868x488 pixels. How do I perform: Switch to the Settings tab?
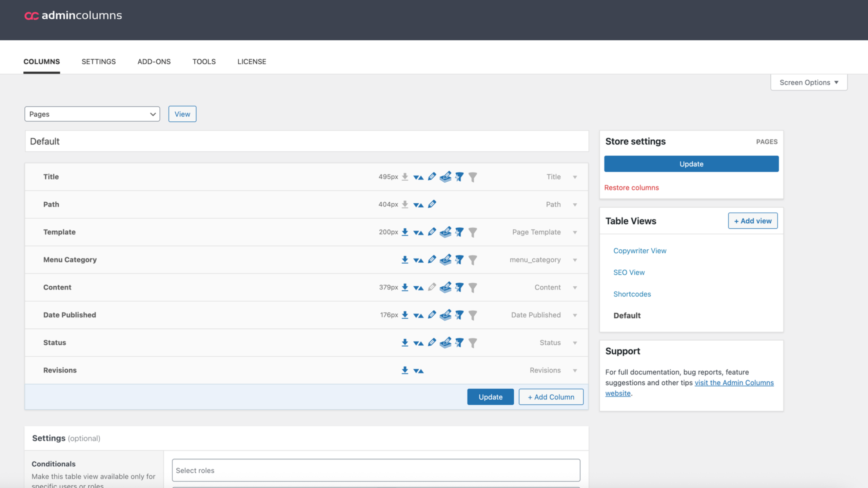pos(98,62)
